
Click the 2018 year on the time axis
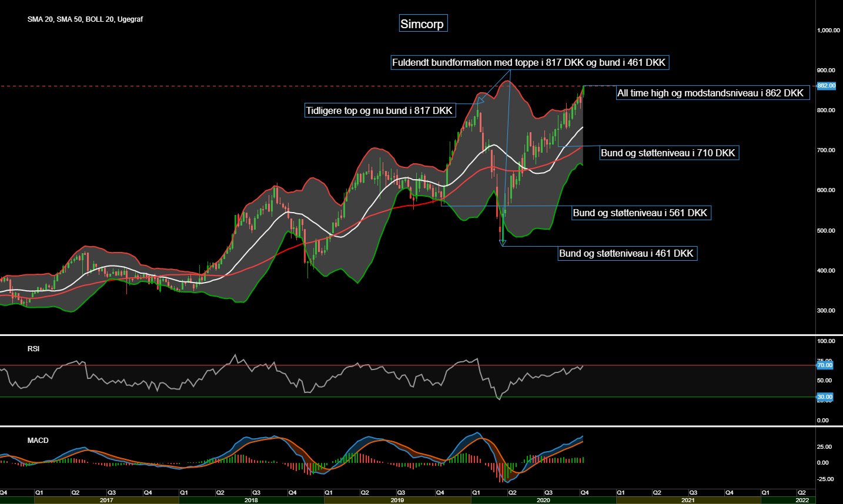point(251,500)
